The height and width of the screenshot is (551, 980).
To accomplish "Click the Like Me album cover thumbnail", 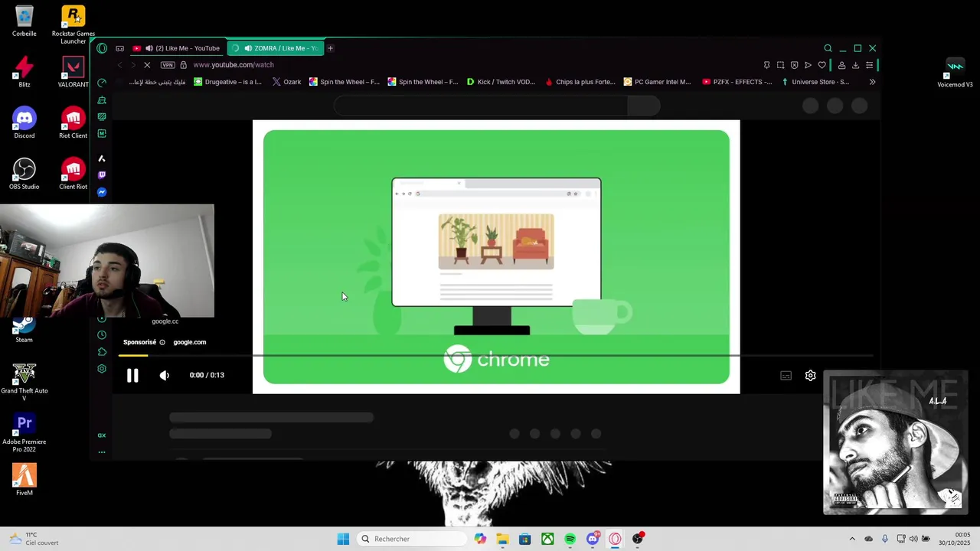I will [896, 442].
